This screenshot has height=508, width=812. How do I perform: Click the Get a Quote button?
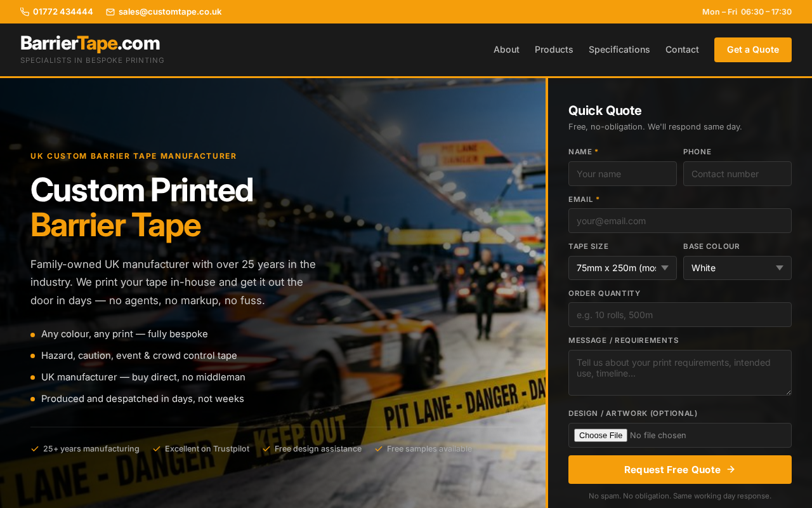[753, 50]
